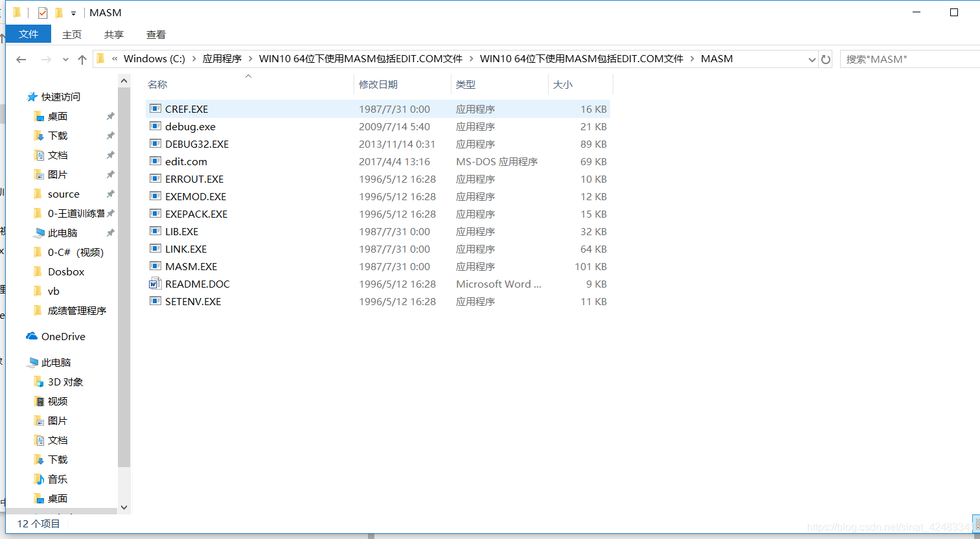Expand address bar history dropdown
The width and height of the screenshot is (980, 539).
[x=812, y=60]
